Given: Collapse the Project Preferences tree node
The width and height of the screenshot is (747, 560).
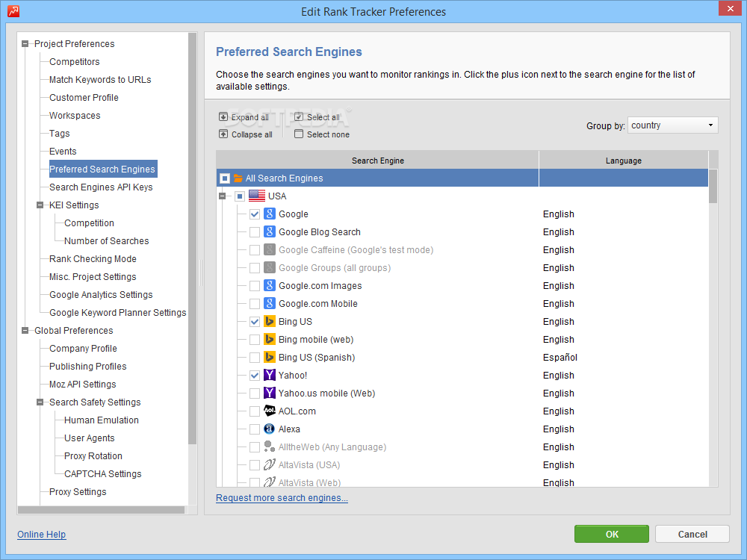Looking at the screenshot, I should click(x=25, y=44).
